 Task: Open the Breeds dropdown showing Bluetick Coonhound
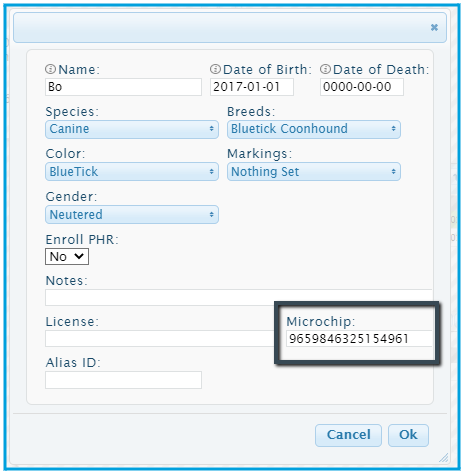point(314,129)
